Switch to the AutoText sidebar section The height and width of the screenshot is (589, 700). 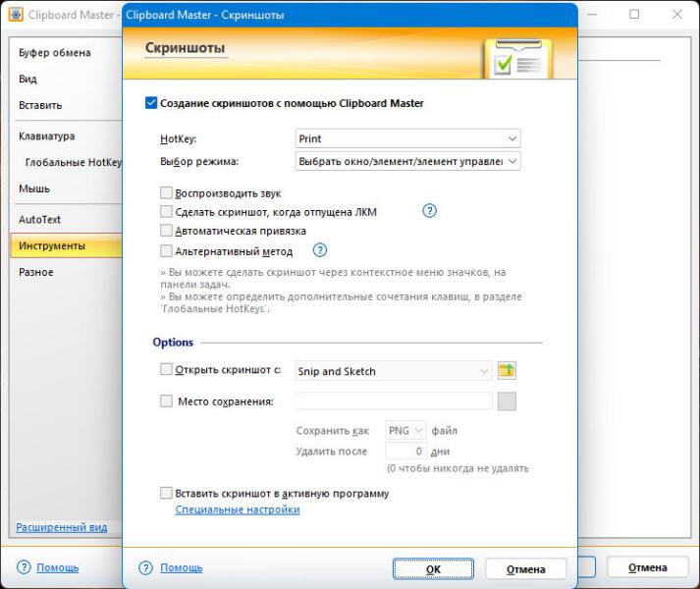39,219
